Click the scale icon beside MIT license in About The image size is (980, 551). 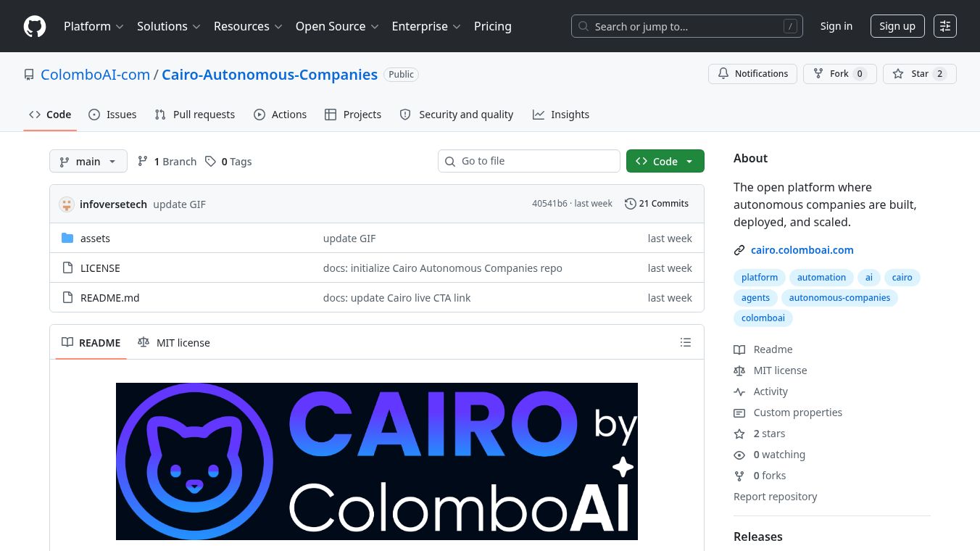click(x=739, y=370)
